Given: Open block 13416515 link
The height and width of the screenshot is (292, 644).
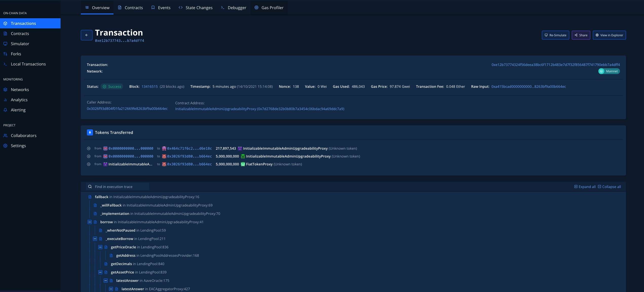Looking at the screenshot, I should (149, 87).
